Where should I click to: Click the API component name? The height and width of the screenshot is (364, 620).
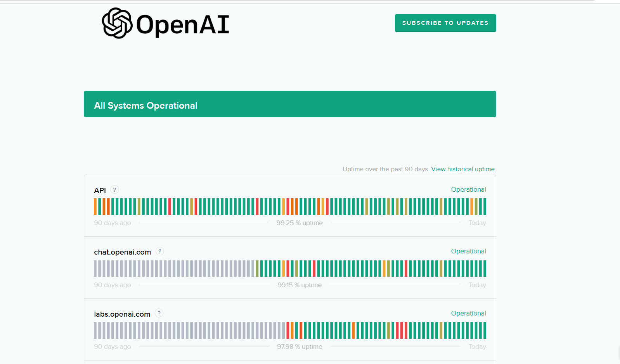[100, 190]
